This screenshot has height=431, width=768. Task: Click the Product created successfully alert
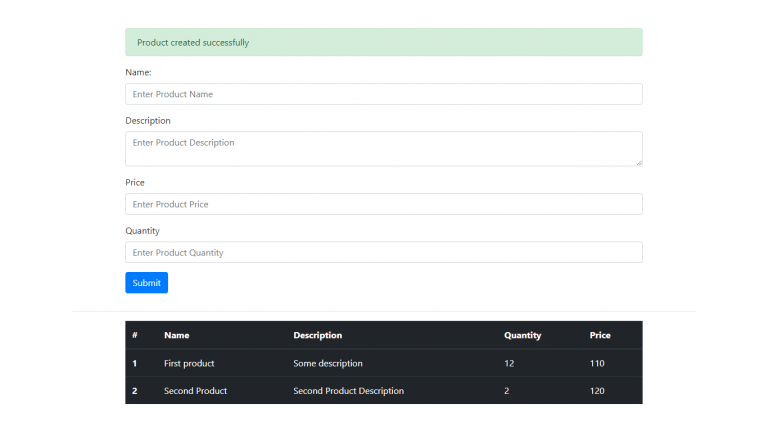[384, 42]
